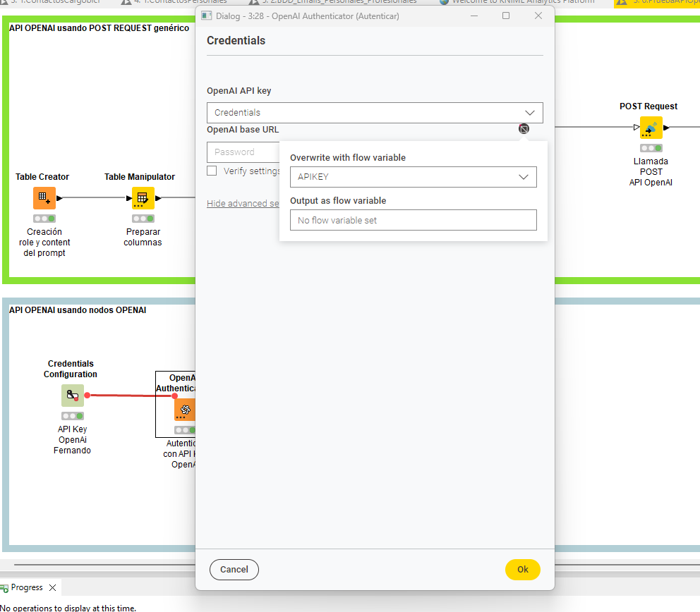Click the status light under Table Manipulator
The width and height of the screenshot is (700, 612).
pyautogui.click(x=143, y=219)
